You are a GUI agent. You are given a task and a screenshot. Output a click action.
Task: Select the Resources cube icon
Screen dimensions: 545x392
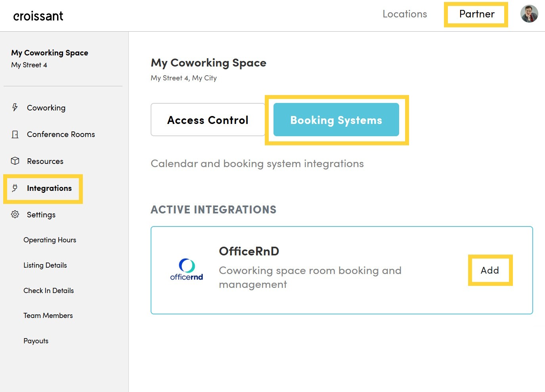coord(15,161)
